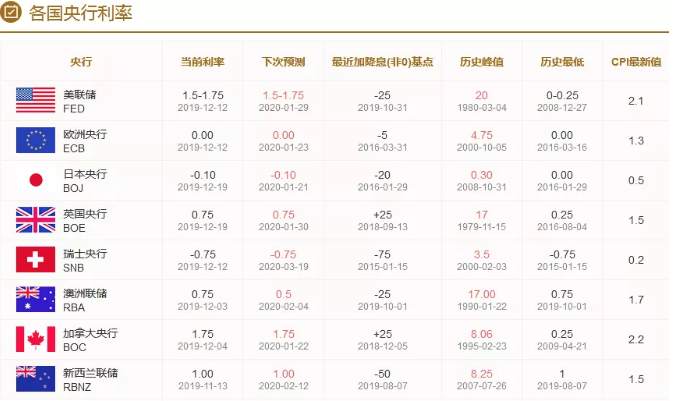Click SNB last change -75 cell
Viewport: 685px width, 401px height.
(x=382, y=260)
